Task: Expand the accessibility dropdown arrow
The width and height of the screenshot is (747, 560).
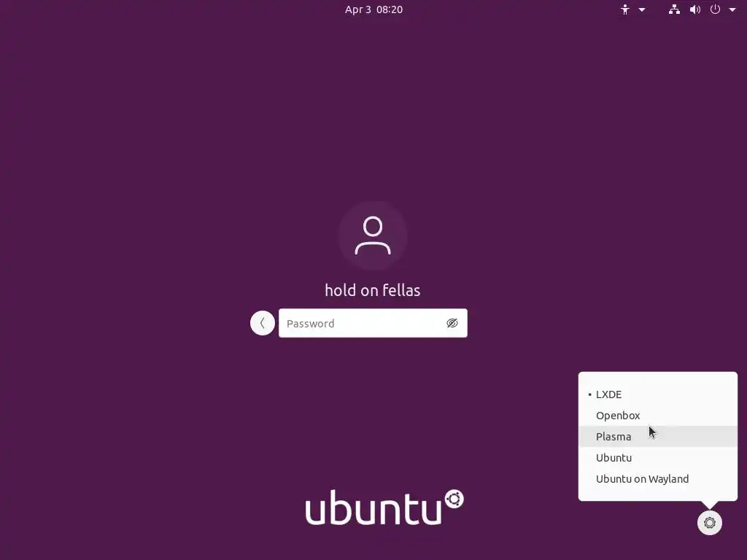Action: click(642, 9)
